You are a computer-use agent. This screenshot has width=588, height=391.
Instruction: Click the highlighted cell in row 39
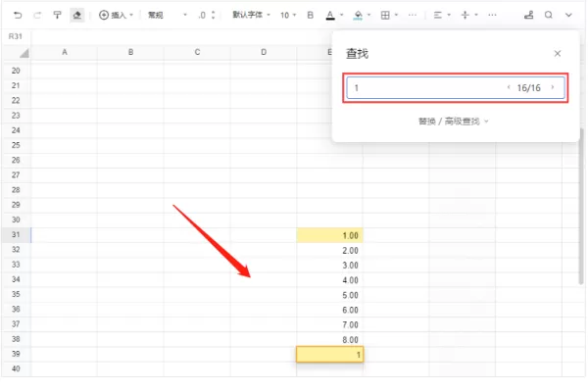[329, 355]
